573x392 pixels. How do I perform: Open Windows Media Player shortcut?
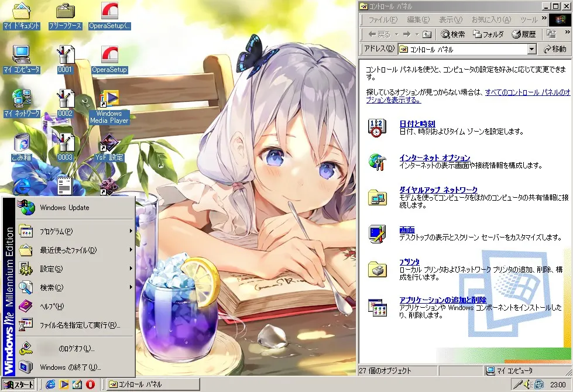[x=109, y=107]
